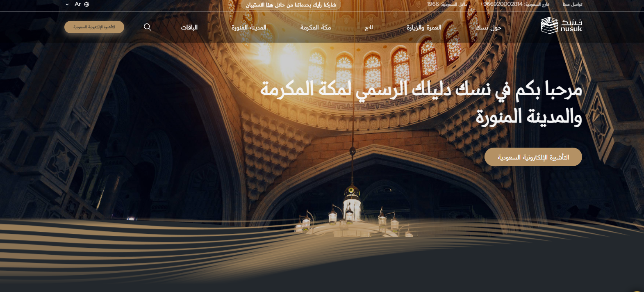644x292 pixels.
Task: Click the large hero Saudi eVisa button
Action: pyautogui.click(x=533, y=157)
